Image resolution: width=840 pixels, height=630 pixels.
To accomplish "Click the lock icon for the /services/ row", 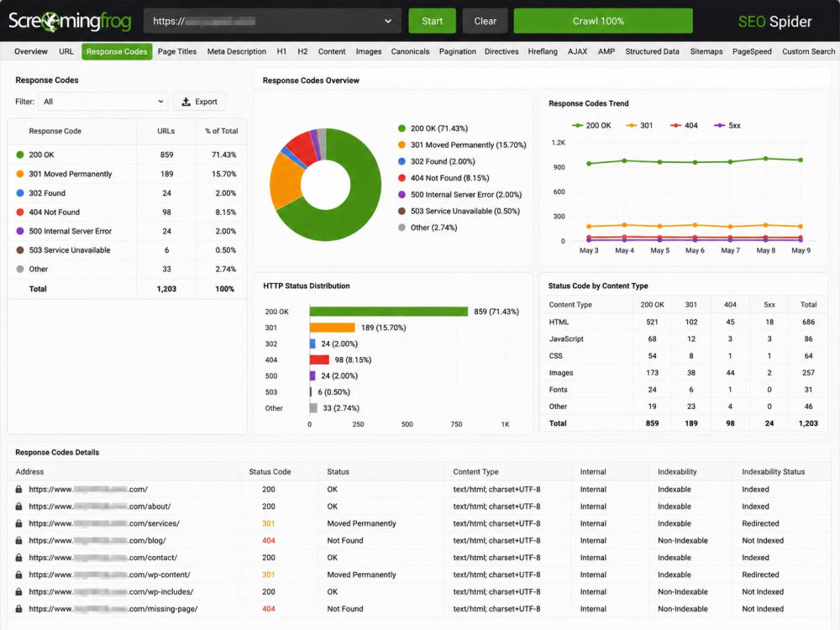I will [18, 523].
